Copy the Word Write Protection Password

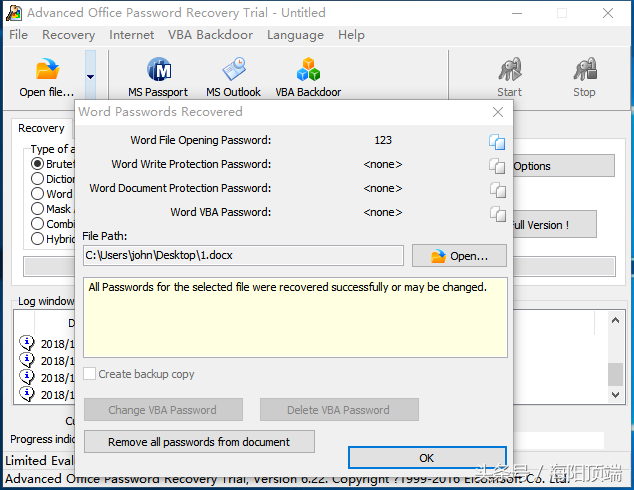click(497, 166)
